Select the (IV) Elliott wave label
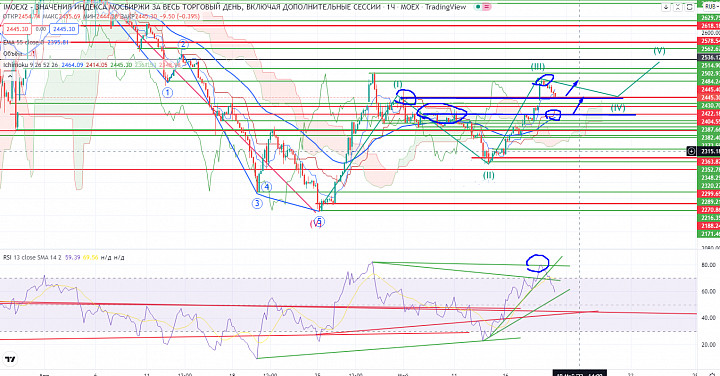This screenshot has width=720, height=376. click(618, 108)
